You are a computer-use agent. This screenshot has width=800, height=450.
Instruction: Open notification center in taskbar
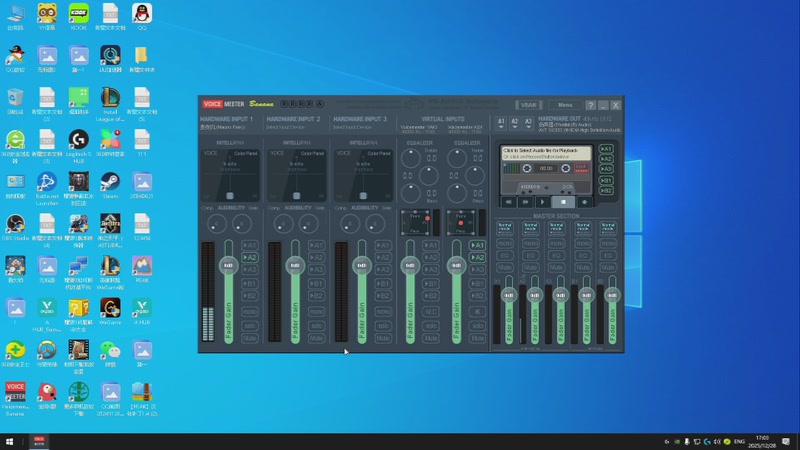tap(786, 441)
